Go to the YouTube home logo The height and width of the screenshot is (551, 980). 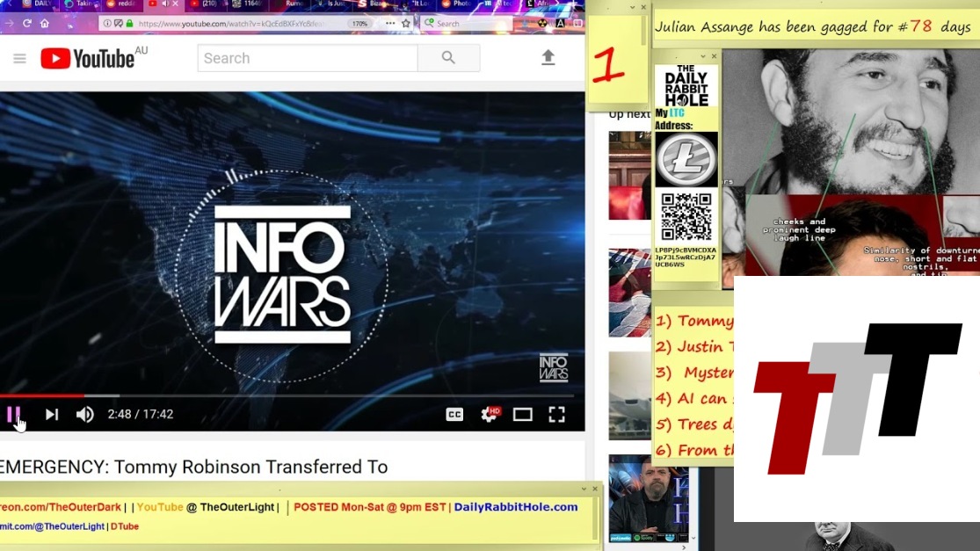pyautogui.click(x=87, y=59)
